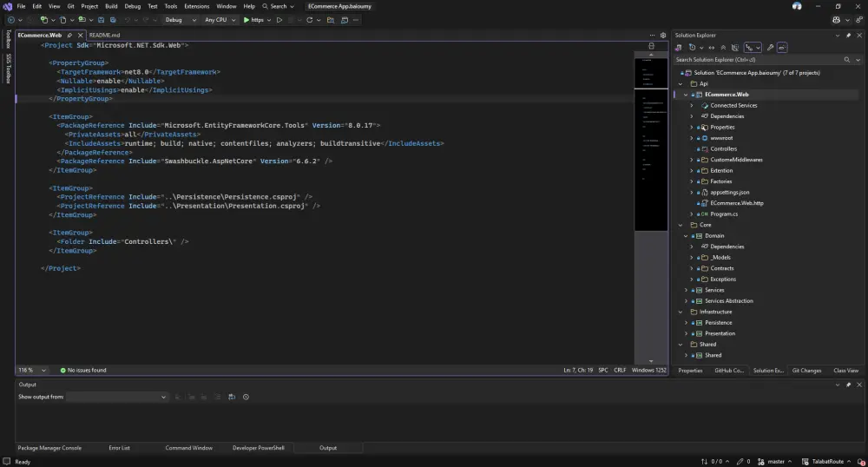
Task: Click Sync with Active Document icon
Action: coord(712,48)
